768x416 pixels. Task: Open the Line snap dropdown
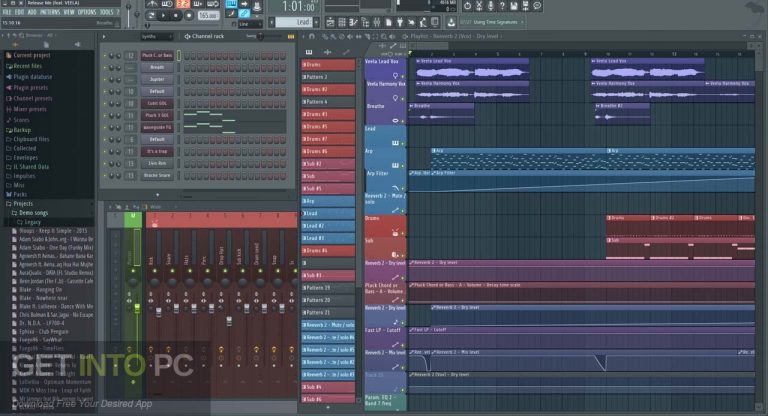251,24
